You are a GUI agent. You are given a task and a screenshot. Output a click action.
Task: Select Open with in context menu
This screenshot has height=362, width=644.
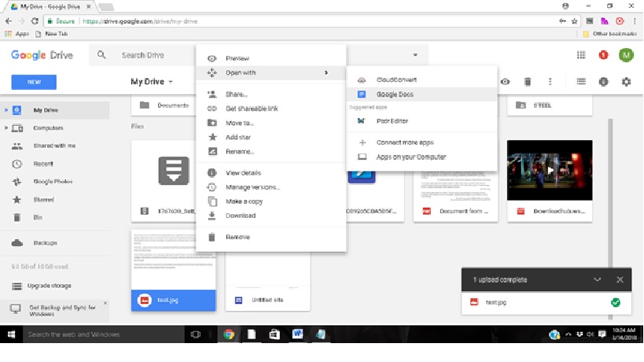point(271,72)
